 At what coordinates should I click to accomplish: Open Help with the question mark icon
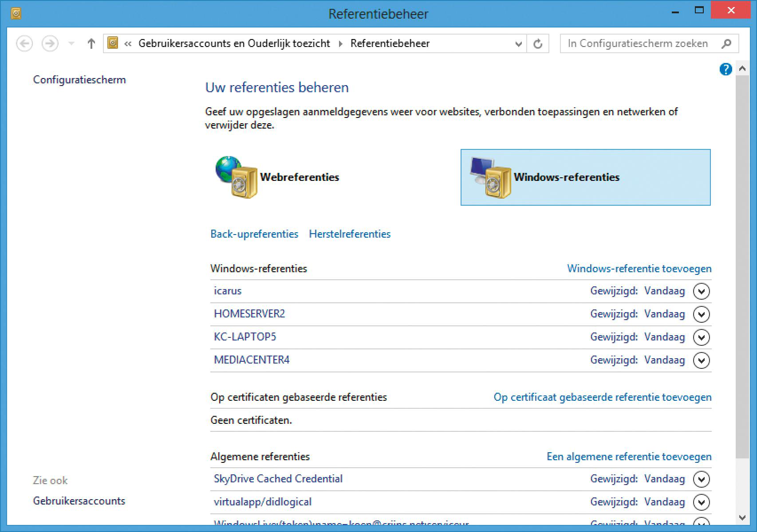(725, 69)
